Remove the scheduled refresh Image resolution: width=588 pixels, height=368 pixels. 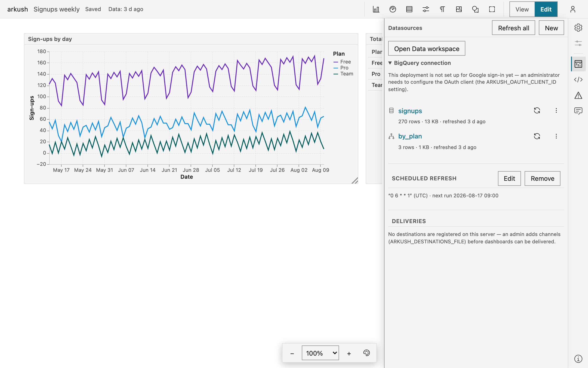tap(542, 178)
